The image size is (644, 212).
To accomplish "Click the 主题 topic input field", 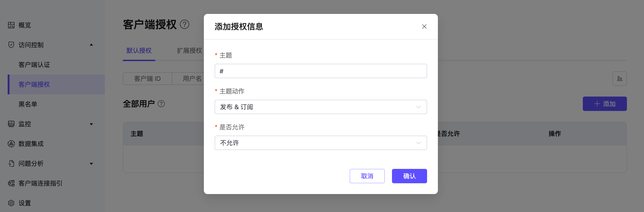I will tap(320, 71).
